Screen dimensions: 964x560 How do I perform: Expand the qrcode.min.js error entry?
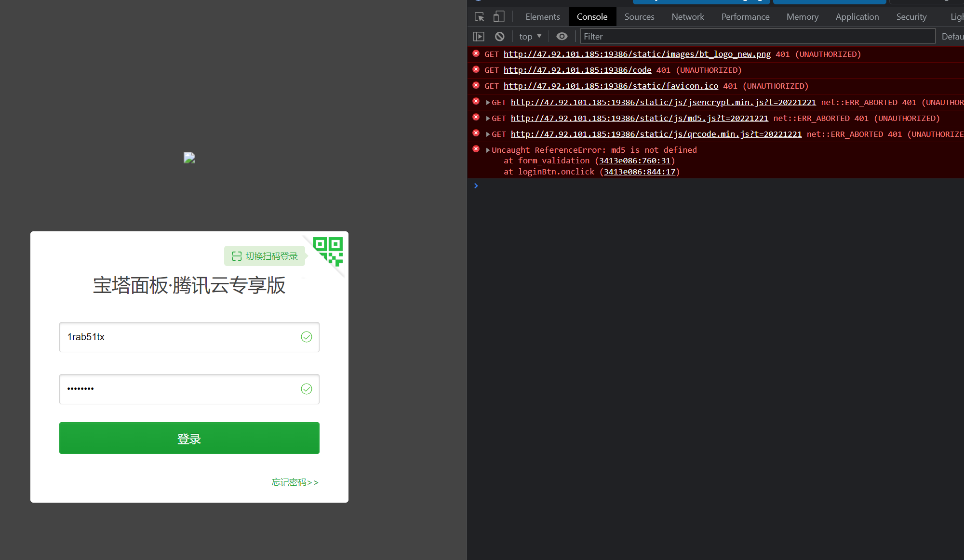(x=488, y=134)
